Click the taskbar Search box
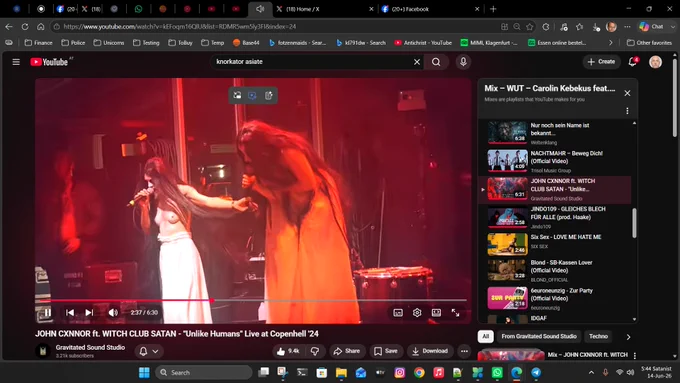 [x=204, y=373]
